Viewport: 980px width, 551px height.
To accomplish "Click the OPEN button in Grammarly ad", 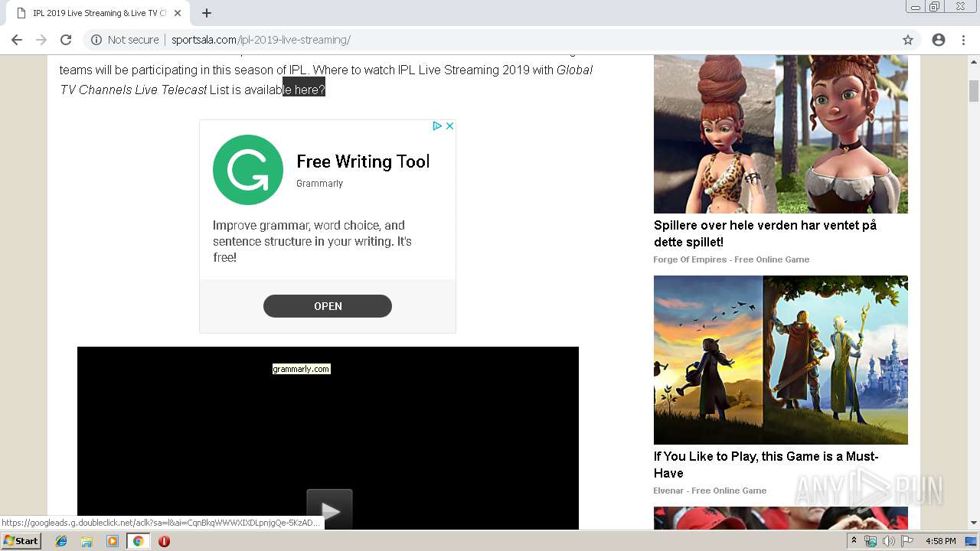I will tap(328, 306).
